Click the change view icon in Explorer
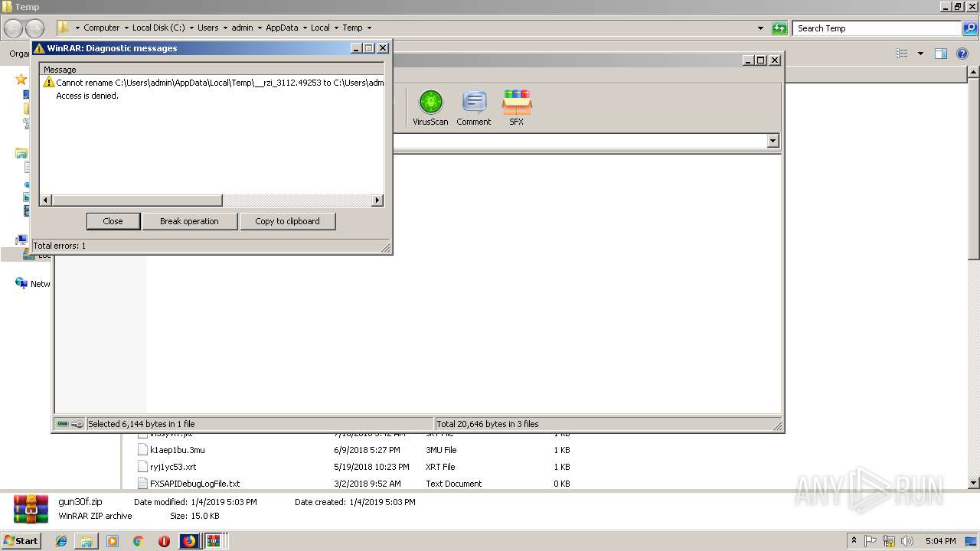980x551 pixels. [x=902, y=54]
